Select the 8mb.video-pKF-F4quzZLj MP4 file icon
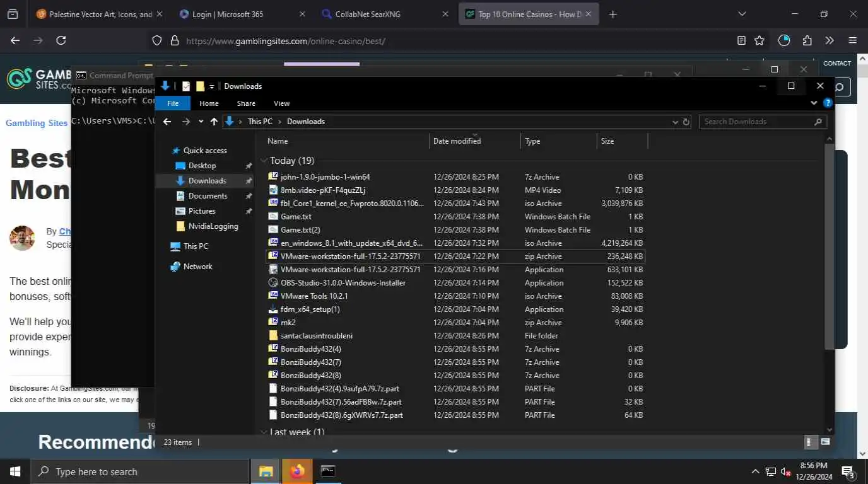The image size is (868, 484). [273, 190]
